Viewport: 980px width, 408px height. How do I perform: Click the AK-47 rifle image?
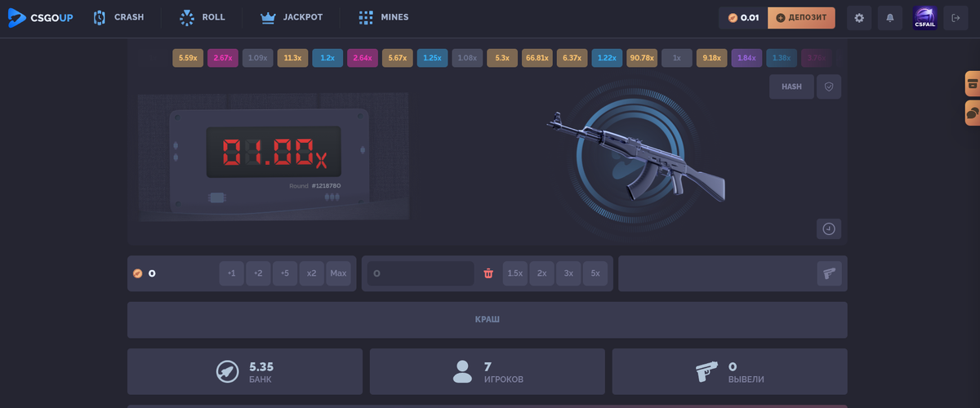point(635,156)
